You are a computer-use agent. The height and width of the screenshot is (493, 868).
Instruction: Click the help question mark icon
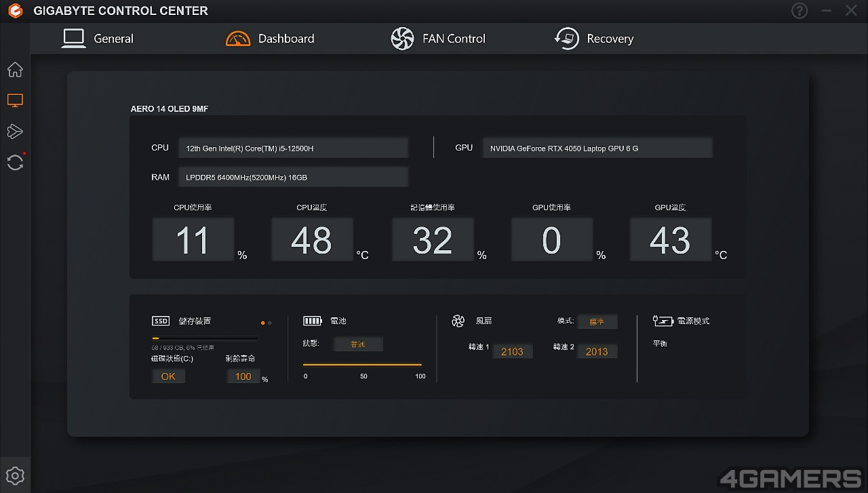click(x=800, y=11)
